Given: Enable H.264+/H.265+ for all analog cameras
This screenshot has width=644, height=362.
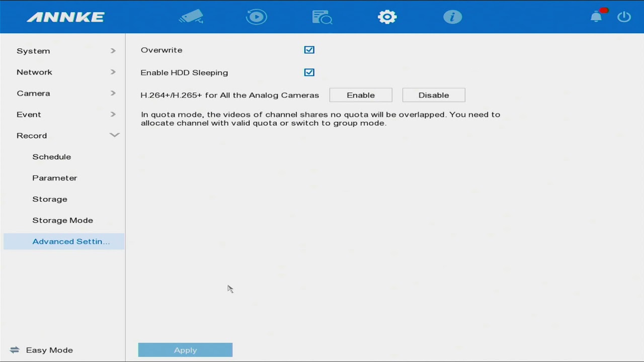Looking at the screenshot, I should tap(361, 95).
